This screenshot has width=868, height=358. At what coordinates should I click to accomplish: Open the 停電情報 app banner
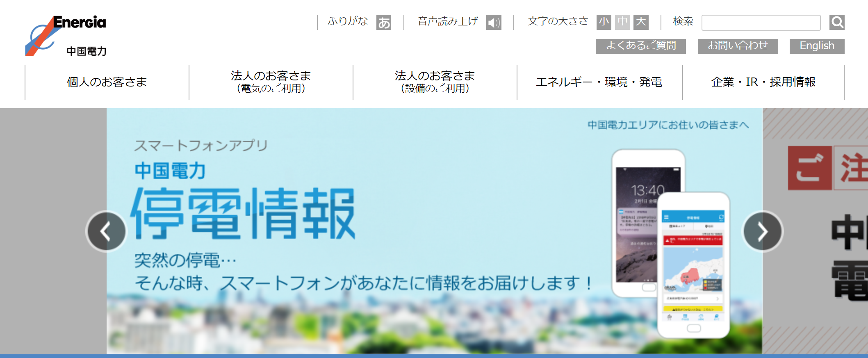434,231
